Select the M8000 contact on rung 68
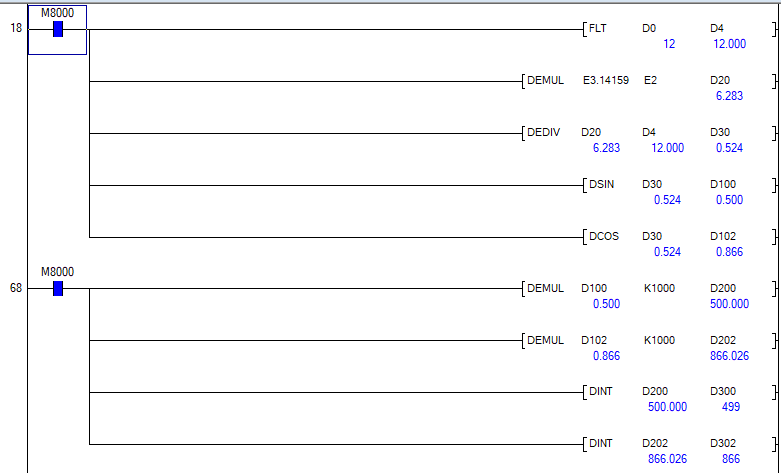 [57, 288]
